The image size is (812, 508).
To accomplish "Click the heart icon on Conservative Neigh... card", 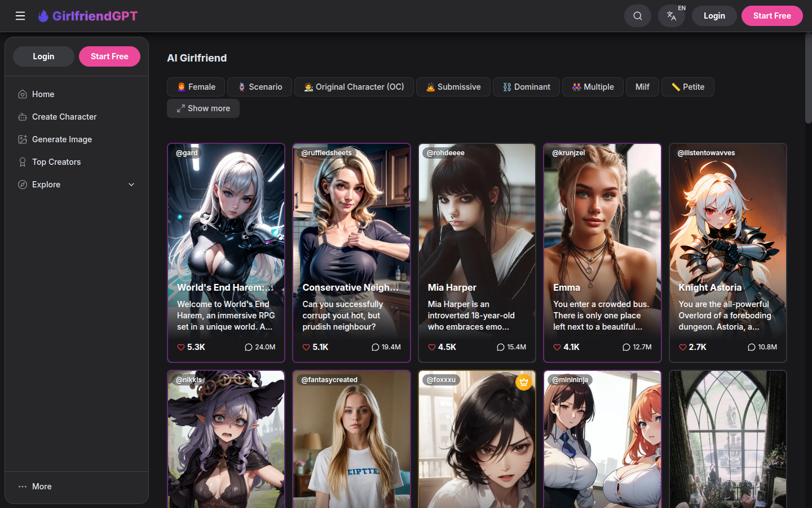I will pos(306,347).
